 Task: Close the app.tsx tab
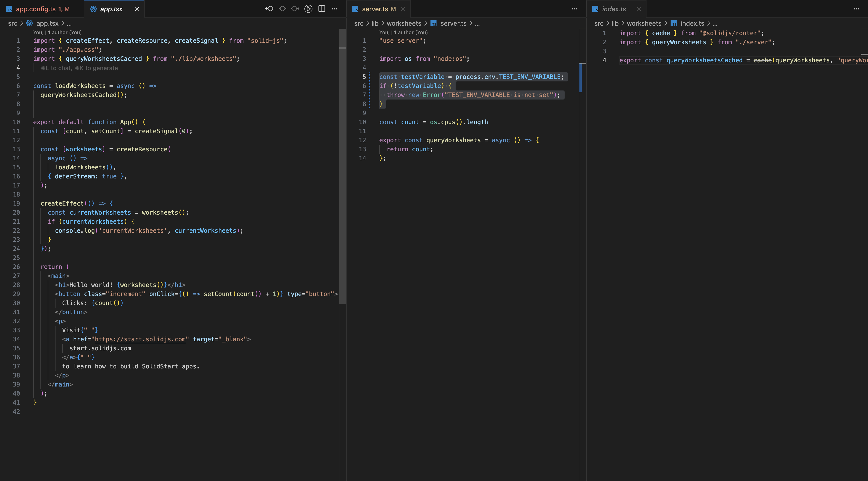(x=137, y=9)
